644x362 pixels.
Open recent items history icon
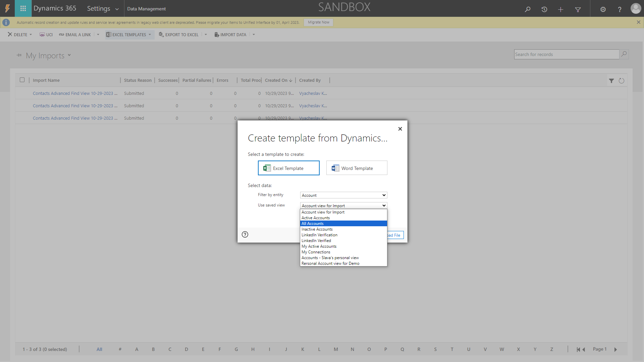point(544,9)
